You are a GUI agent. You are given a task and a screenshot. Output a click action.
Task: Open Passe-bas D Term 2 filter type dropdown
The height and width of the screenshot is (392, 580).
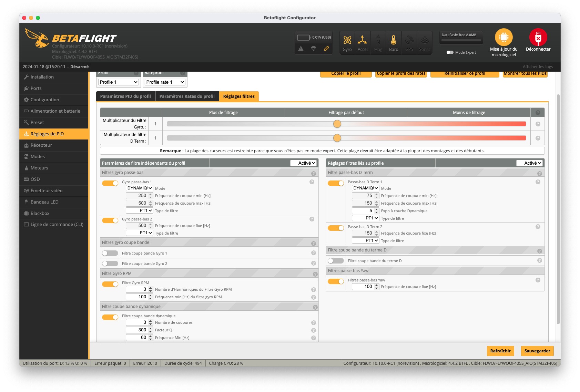tap(366, 240)
